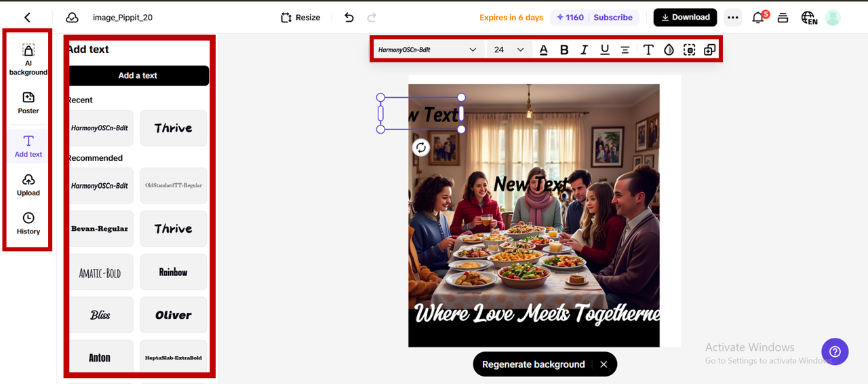
Task: Select the Where Love Meets Together caption
Action: click(x=536, y=313)
